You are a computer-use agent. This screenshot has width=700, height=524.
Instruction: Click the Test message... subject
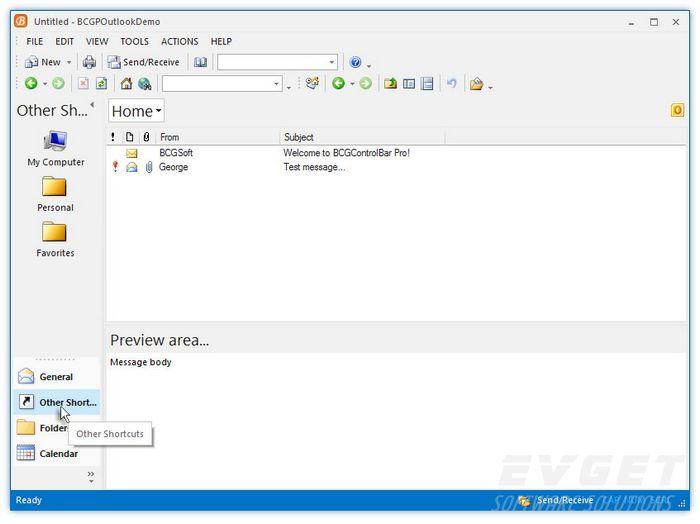[314, 167]
